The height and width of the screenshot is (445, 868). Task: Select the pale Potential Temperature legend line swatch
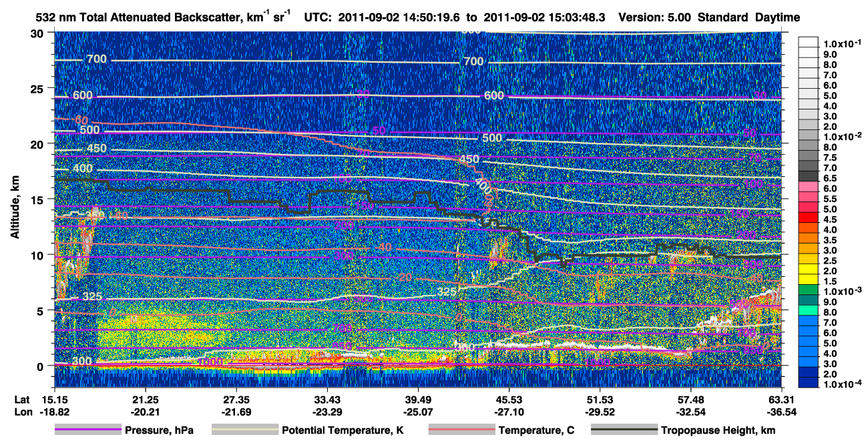point(245,430)
